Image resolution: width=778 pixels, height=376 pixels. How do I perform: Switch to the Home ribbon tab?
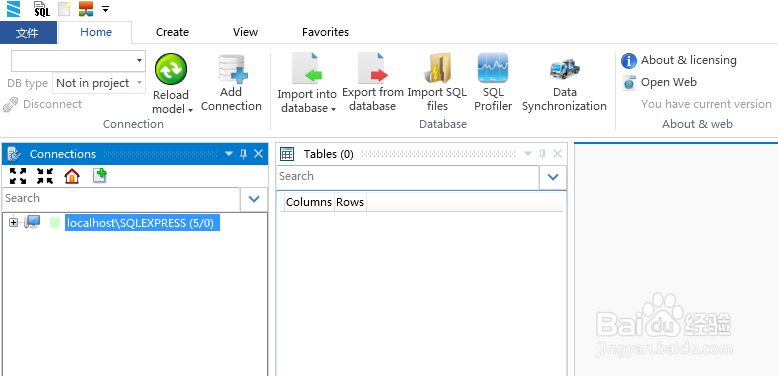click(x=96, y=32)
